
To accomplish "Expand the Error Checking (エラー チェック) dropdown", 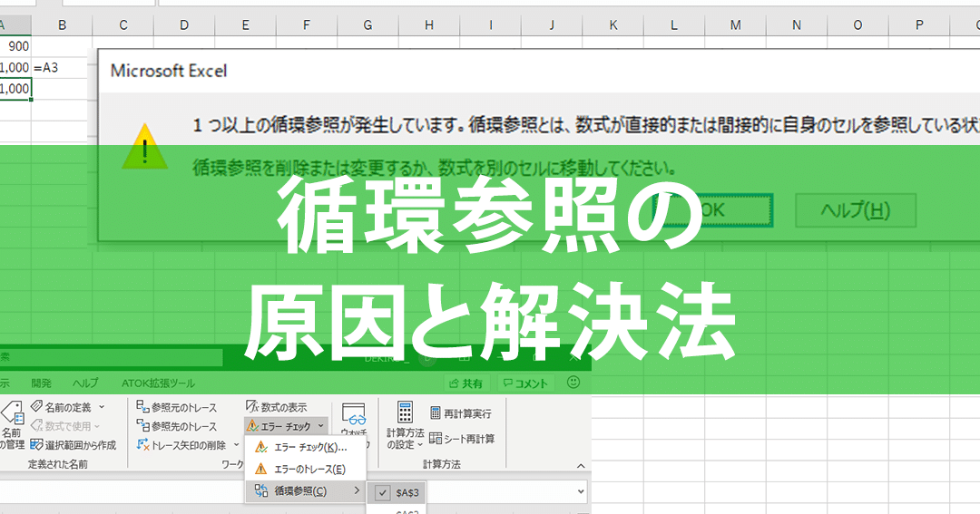I will (322, 426).
